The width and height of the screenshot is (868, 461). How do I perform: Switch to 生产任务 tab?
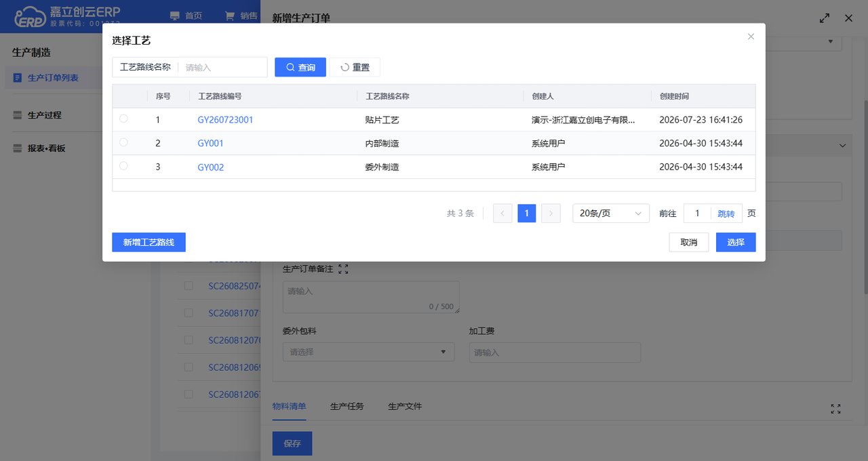(347, 406)
